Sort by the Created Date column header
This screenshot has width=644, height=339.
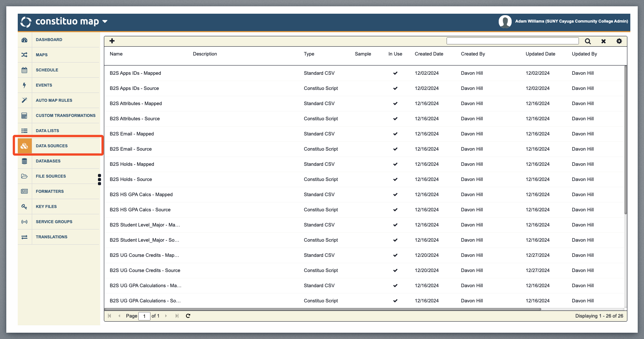429,54
